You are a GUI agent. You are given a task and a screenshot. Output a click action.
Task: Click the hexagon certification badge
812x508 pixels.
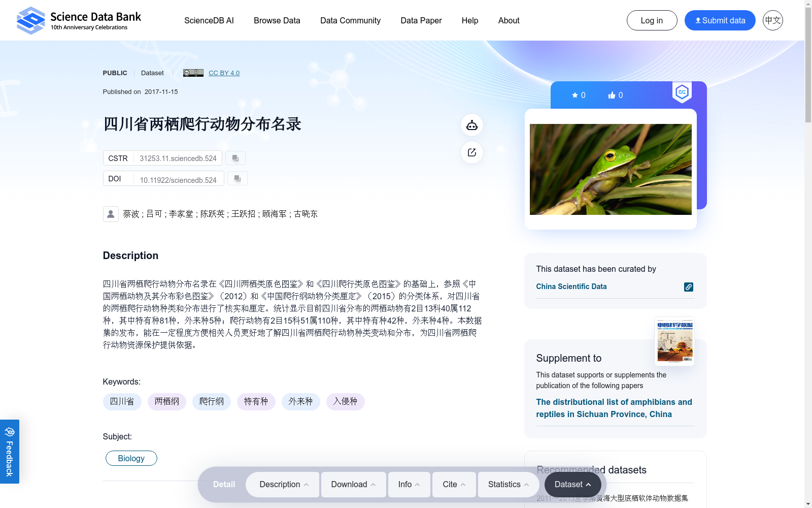(682, 92)
